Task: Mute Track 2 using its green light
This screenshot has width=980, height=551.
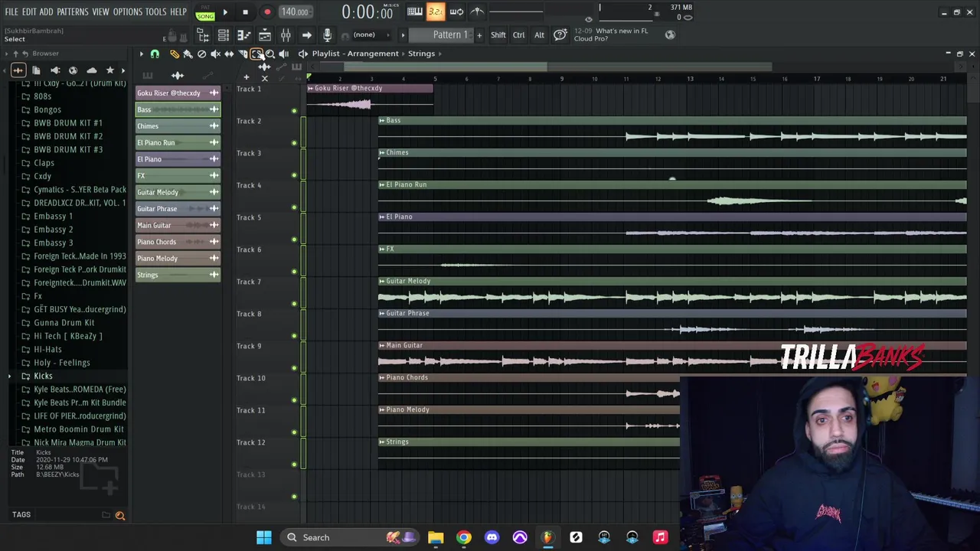Action: tap(294, 143)
